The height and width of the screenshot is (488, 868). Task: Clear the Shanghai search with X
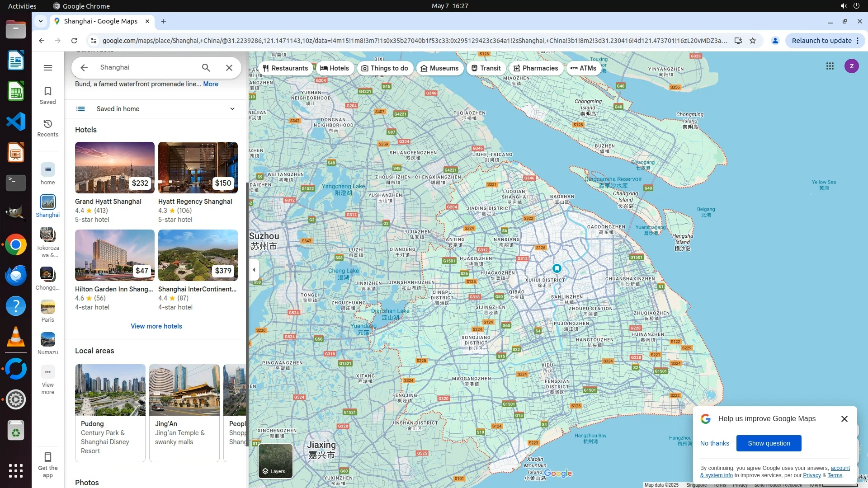pyautogui.click(x=229, y=68)
